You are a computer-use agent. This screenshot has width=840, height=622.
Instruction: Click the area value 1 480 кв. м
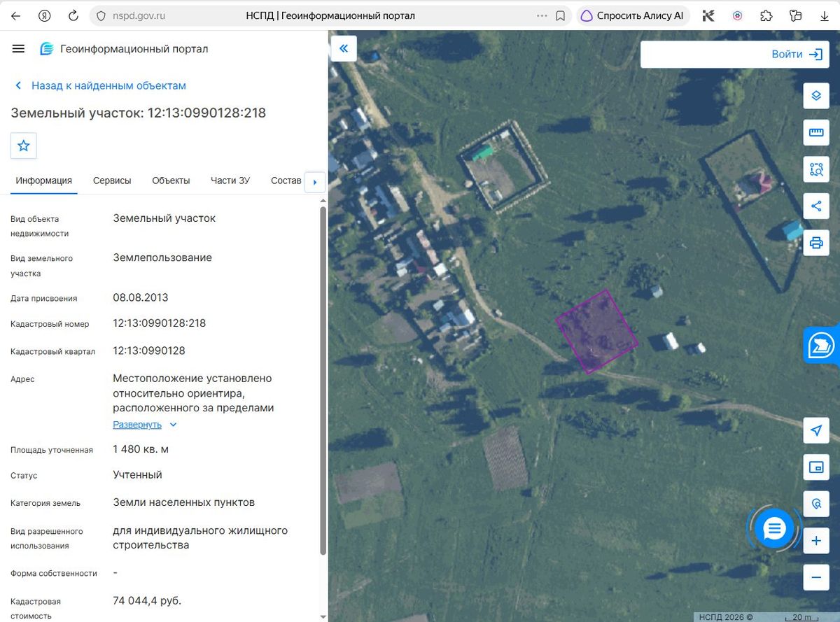(141, 449)
